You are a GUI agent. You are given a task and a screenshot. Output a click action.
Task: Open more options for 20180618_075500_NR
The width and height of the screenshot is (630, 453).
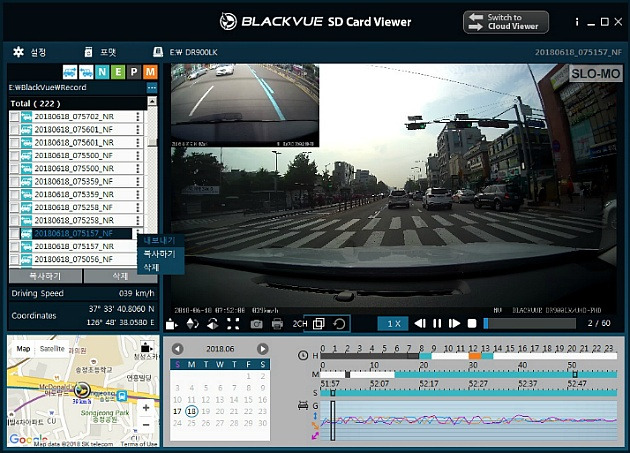[138, 168]
